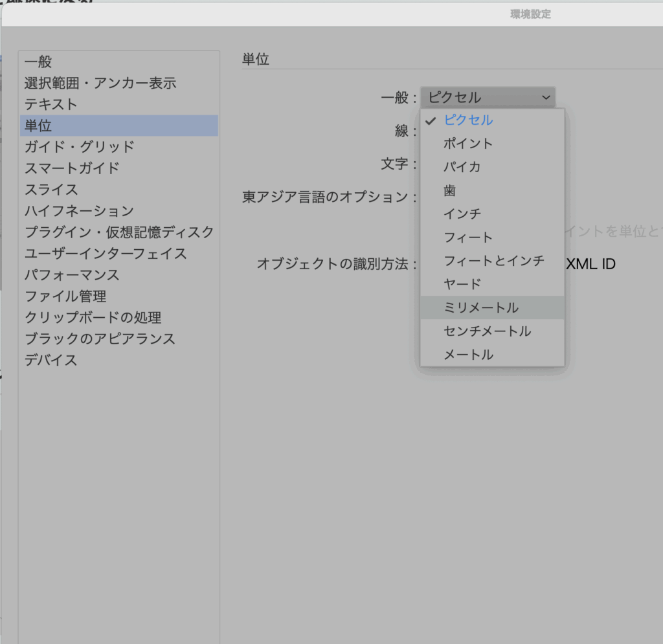Open クリップボードの処理 preferences
The image size is (663, 644).
click(x=119, y=317)
